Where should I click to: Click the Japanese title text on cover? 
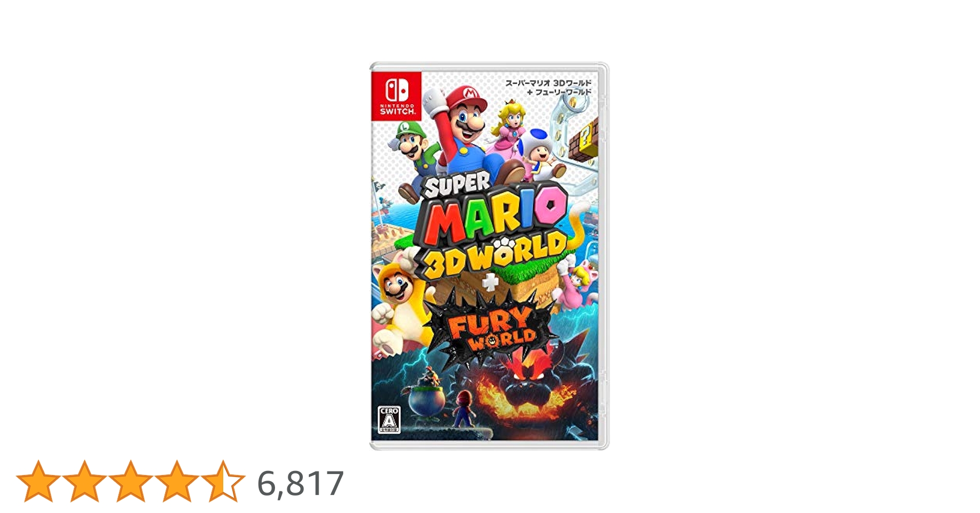pos(548,87)
